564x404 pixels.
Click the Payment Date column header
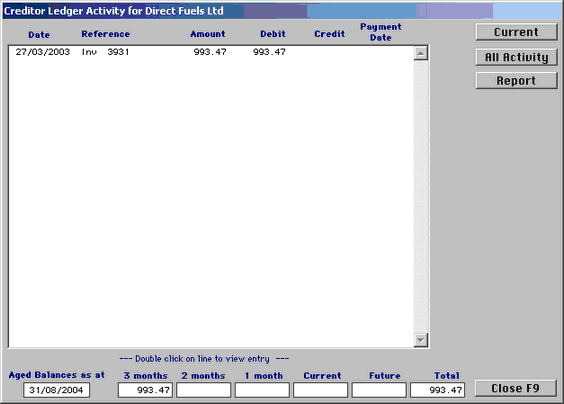tap(381, 32)
